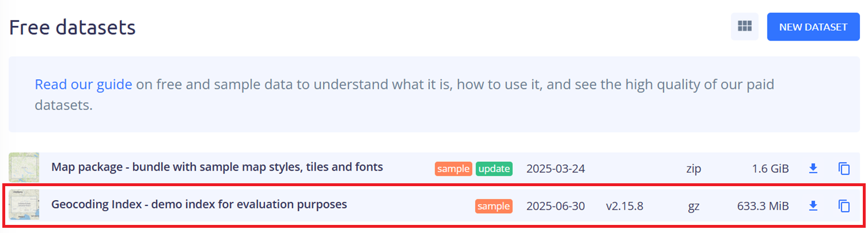Click the 2025-03-24 date of Map package
The width and height of the screenshot is (868, 233).
pyautogui.click(x=556, y=169)
